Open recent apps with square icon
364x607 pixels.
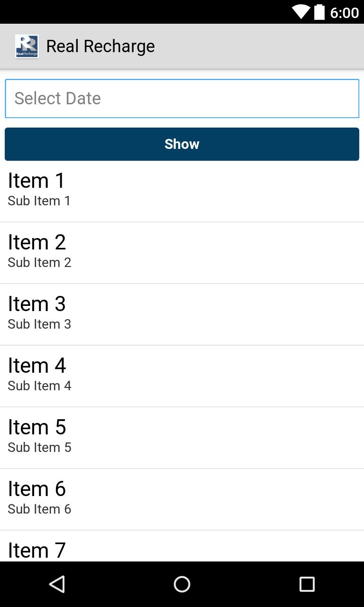[x=307, y=584]
